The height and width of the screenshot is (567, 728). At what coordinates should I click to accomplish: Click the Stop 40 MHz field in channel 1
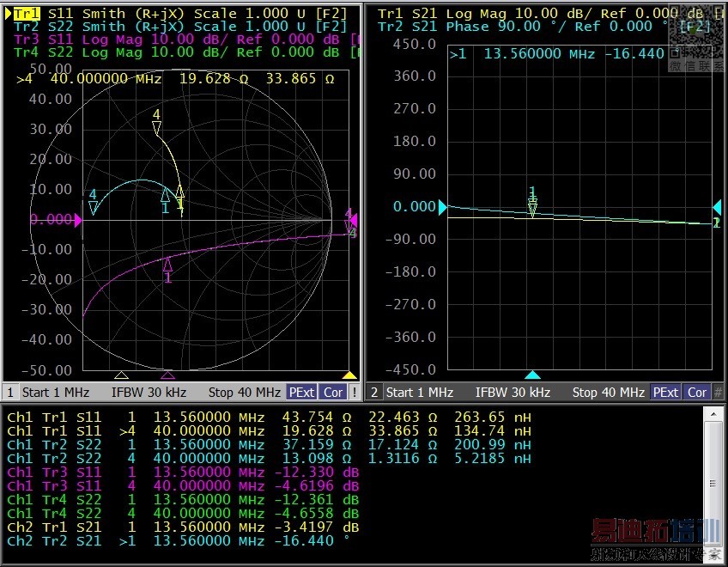(x=245, y=392)
